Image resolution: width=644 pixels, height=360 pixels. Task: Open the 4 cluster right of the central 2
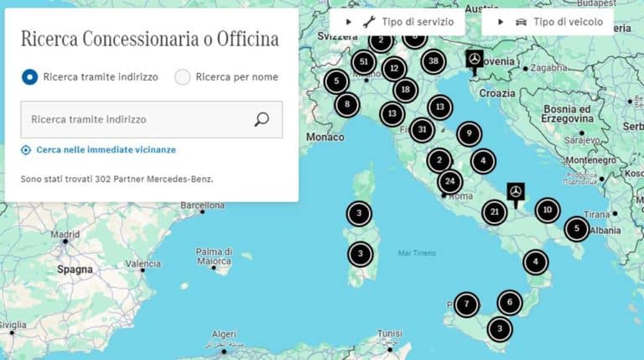[x=483, y=161]
